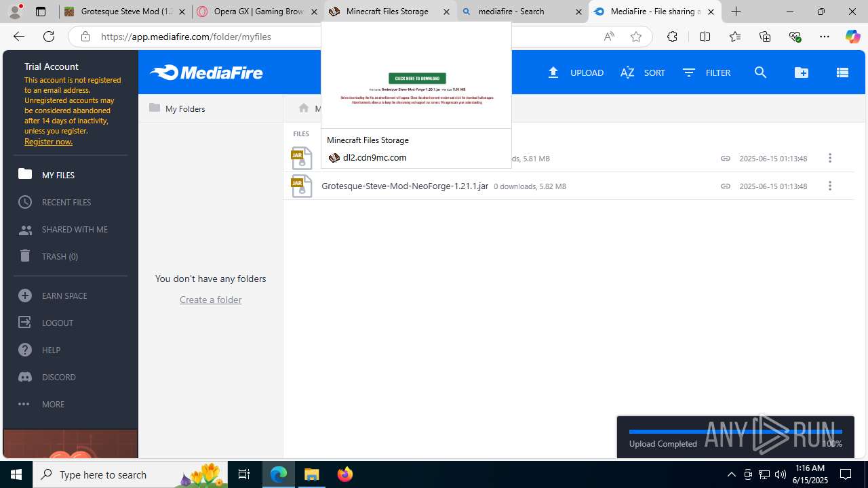Refresh the page

(x=48, y=37)
